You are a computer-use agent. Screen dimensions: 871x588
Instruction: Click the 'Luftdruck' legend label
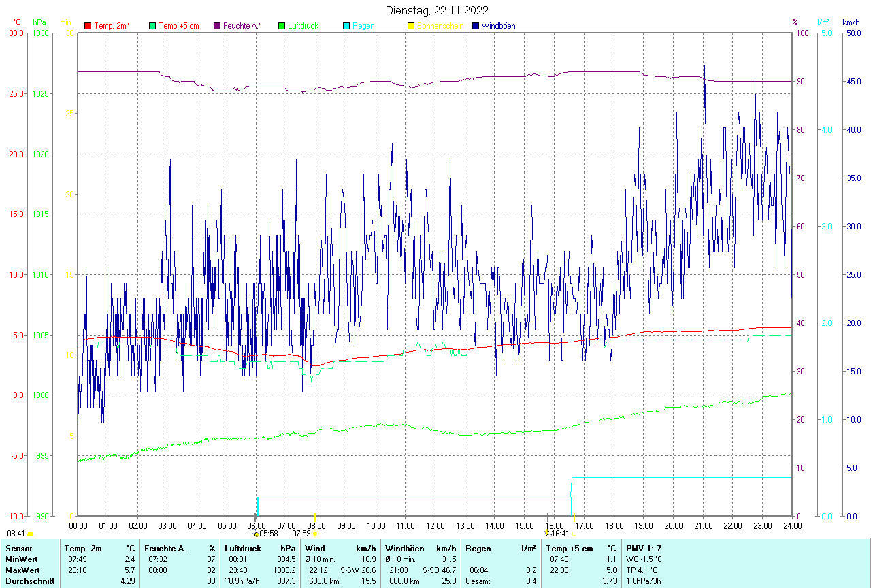click(303, 26)
